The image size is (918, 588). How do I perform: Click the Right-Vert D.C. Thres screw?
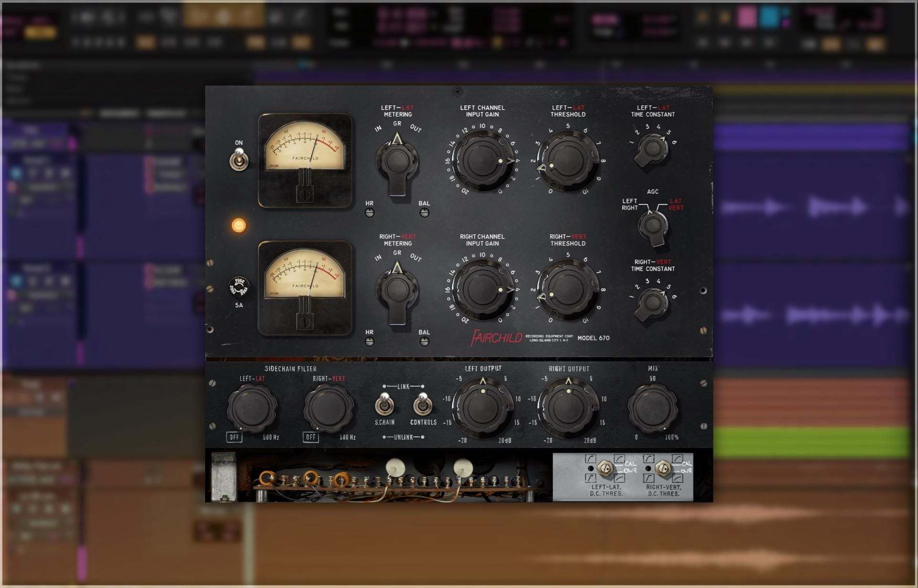point(663,469)
